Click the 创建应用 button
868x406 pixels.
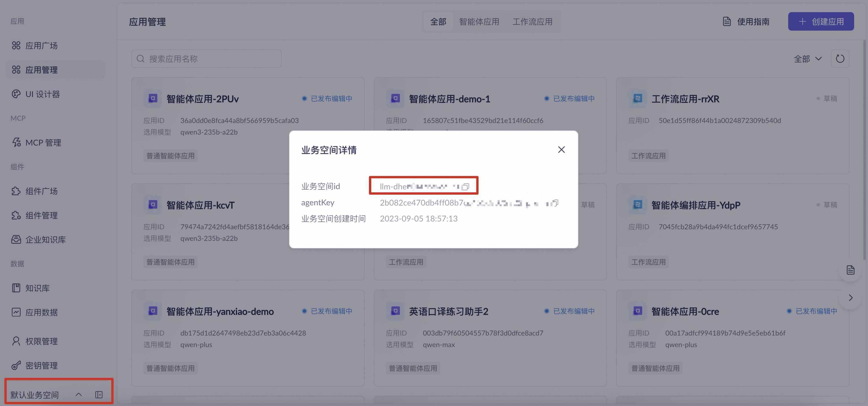coord(821,22)
